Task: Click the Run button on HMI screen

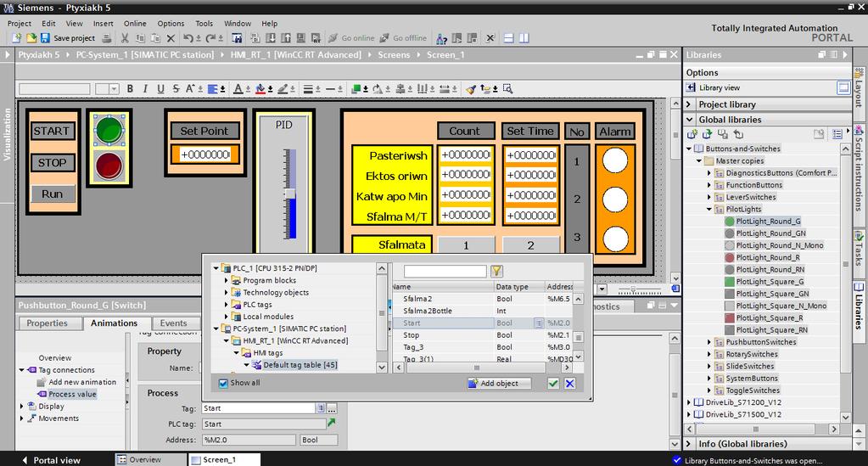Action: click(52, 194)
